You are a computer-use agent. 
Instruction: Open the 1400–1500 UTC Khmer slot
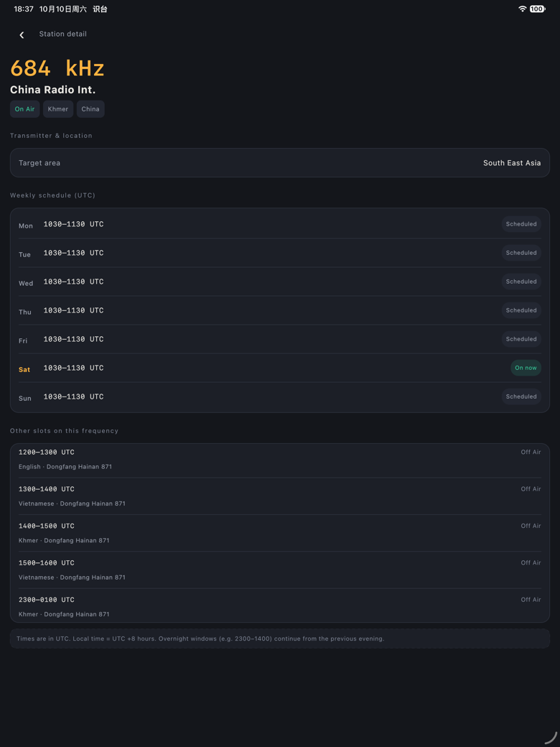[280, 533]
